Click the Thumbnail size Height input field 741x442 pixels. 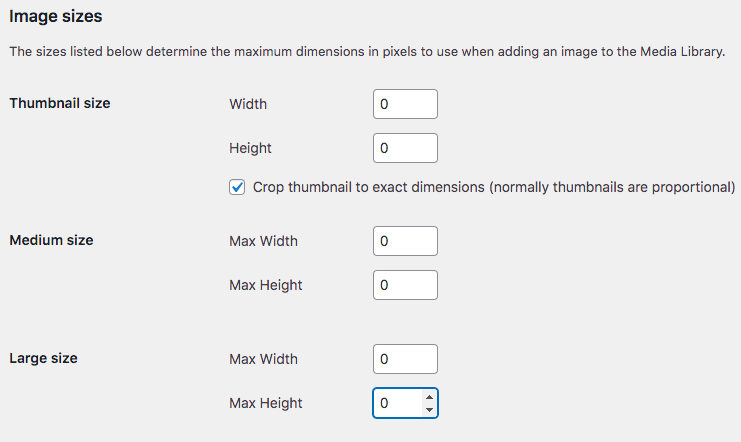coord(405,148)
